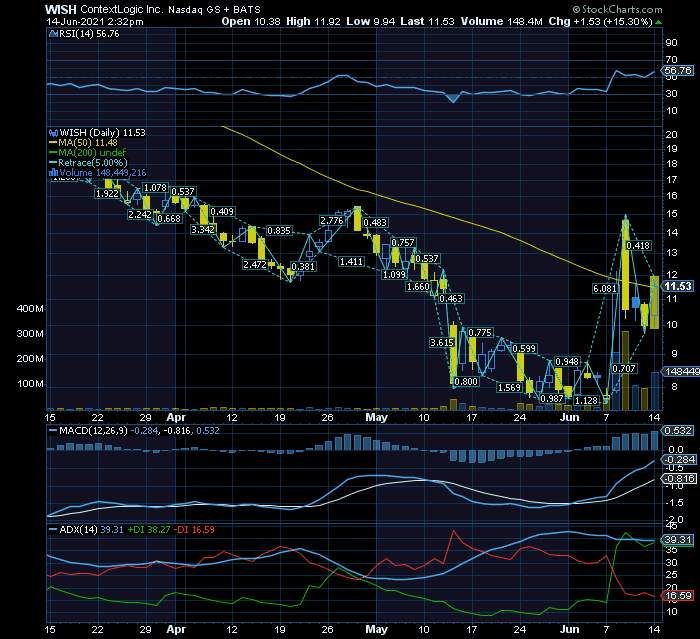Click the 400M volume axis label

[30, 309]
